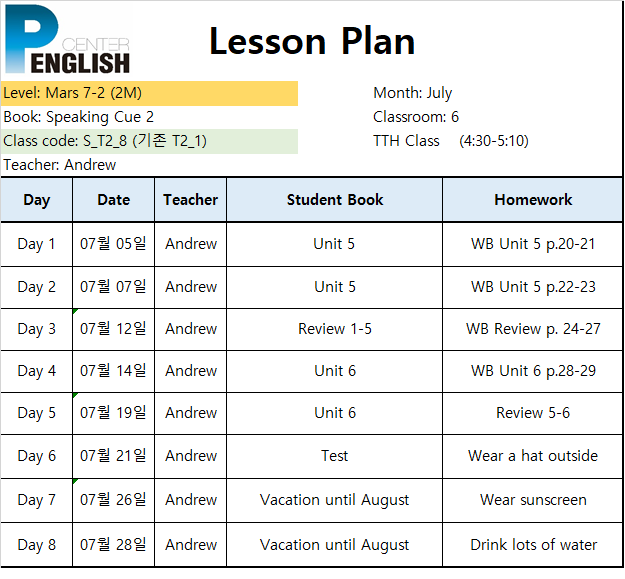
Task: Select the Month: July cell
Action: [413, 93]
